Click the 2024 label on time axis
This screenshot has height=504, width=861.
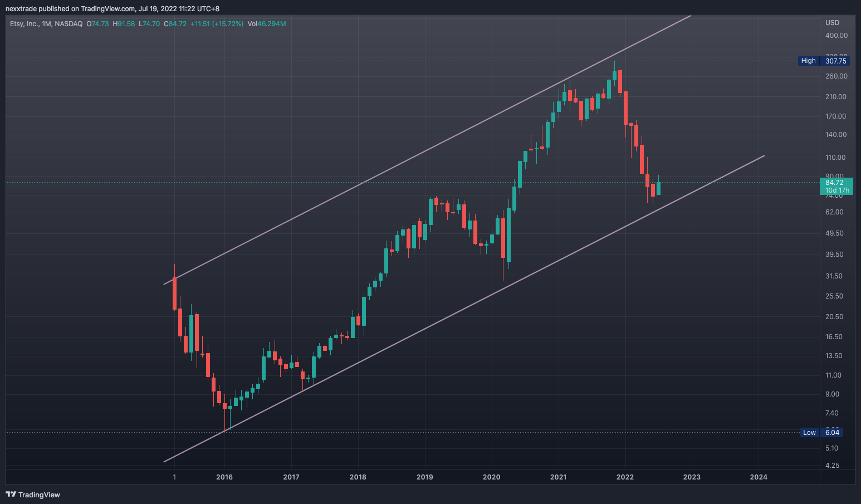click(759, 477)
